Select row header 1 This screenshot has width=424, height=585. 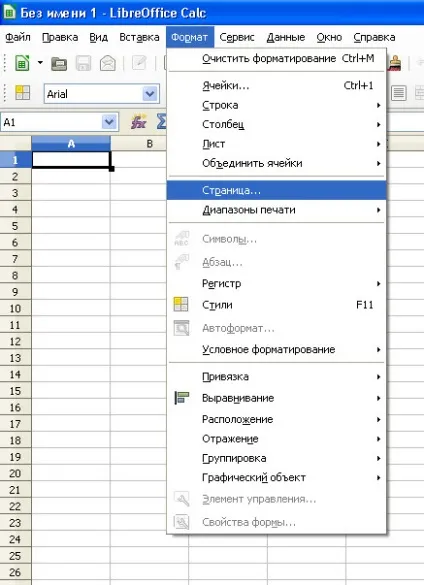click(x=15, y=160)
